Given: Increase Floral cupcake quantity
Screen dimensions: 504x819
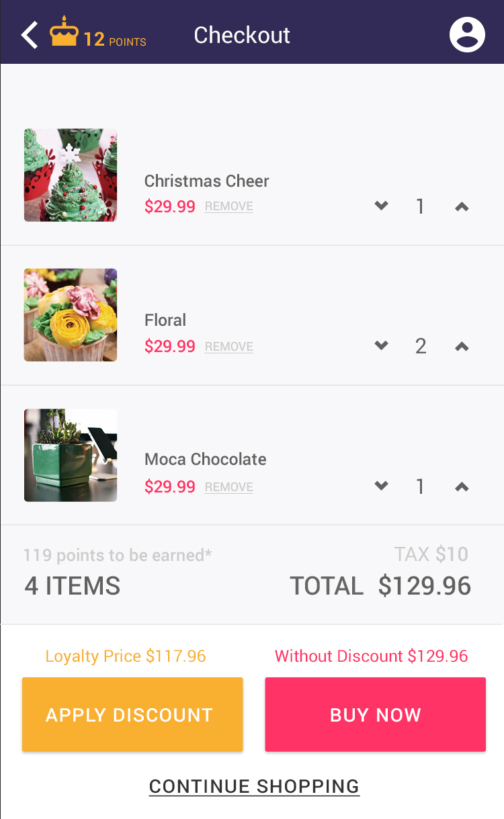Looking at the screenshot, I should tap(462, 347).
